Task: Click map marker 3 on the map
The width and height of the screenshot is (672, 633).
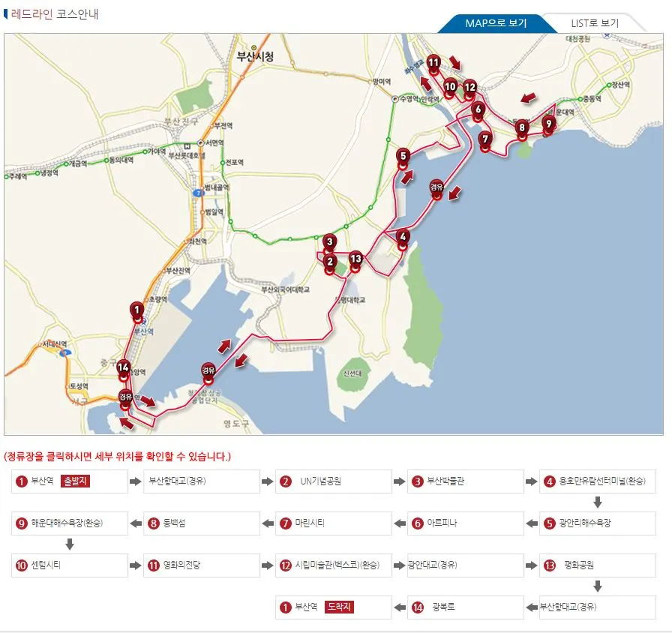Action: click(329, 244)
